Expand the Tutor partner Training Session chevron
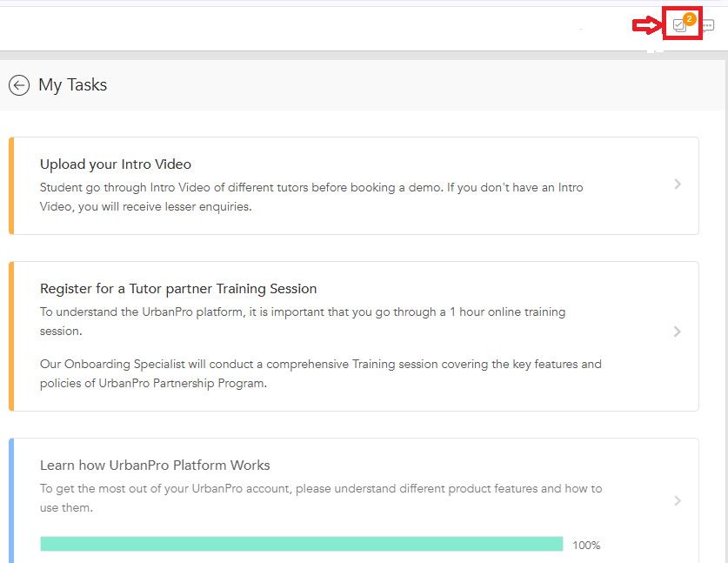The width and height of the screenshot is (728, 563). 678,332
